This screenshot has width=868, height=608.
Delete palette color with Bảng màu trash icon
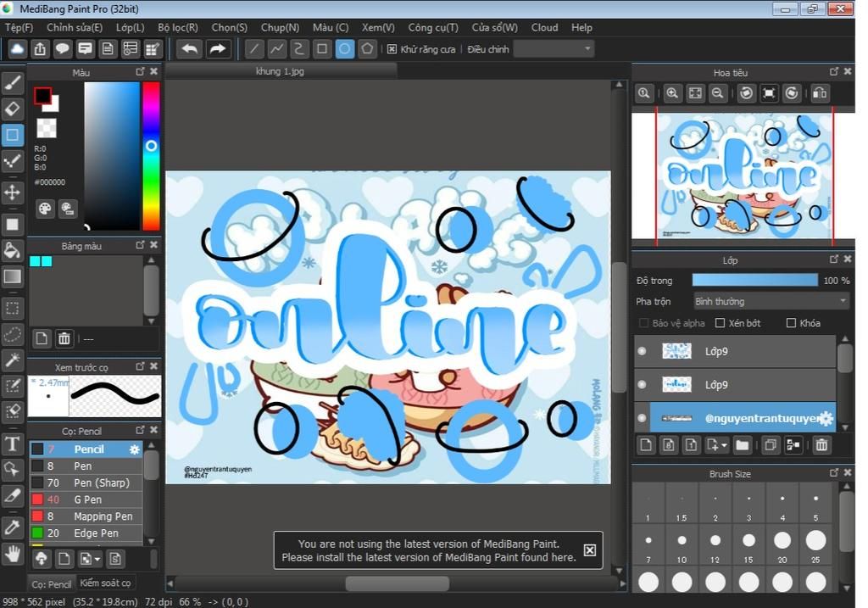[64, 337]
